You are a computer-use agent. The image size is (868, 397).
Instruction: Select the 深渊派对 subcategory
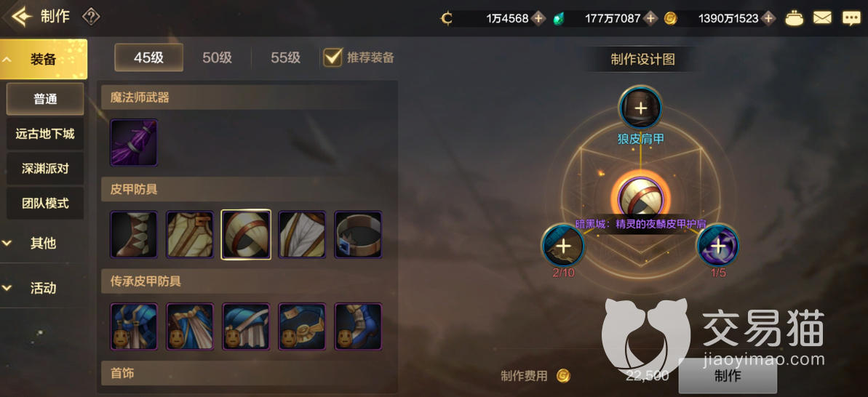click(45, 168)
